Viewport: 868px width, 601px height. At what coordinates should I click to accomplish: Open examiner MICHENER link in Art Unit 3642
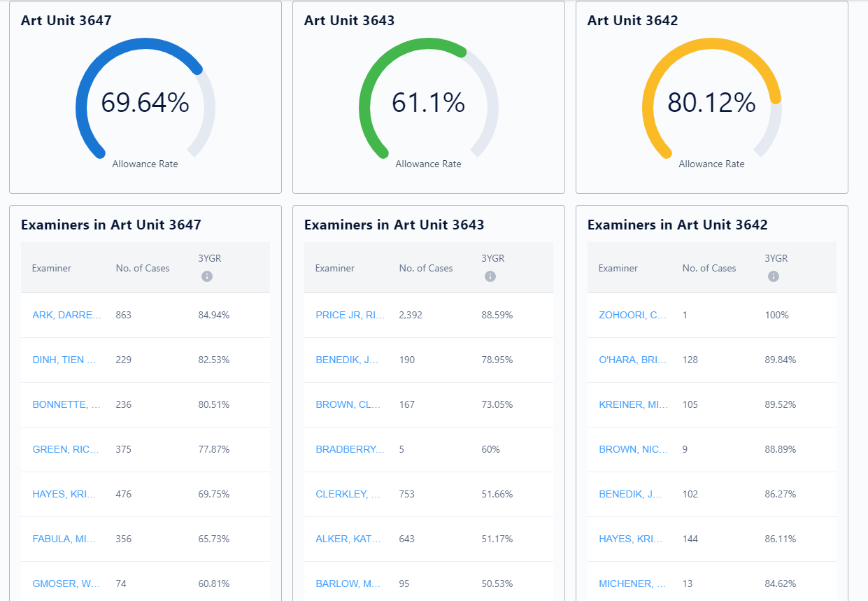tap(632, 584)
